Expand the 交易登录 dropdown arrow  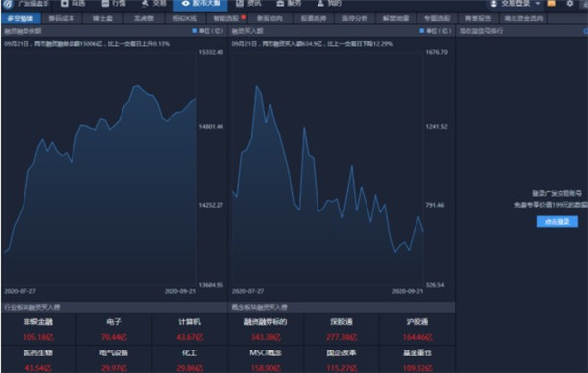[x=538, y=3]
